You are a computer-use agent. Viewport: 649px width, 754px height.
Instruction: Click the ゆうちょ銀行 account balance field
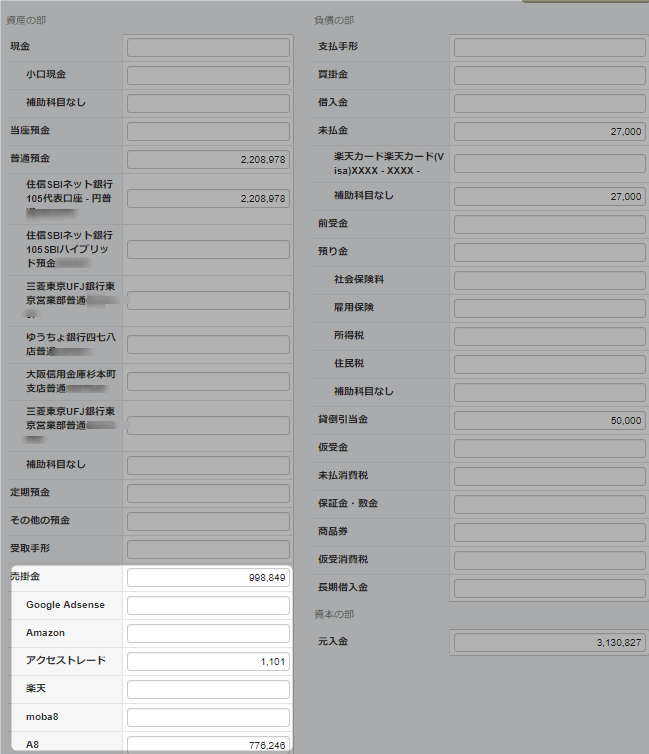click(208, 345)
